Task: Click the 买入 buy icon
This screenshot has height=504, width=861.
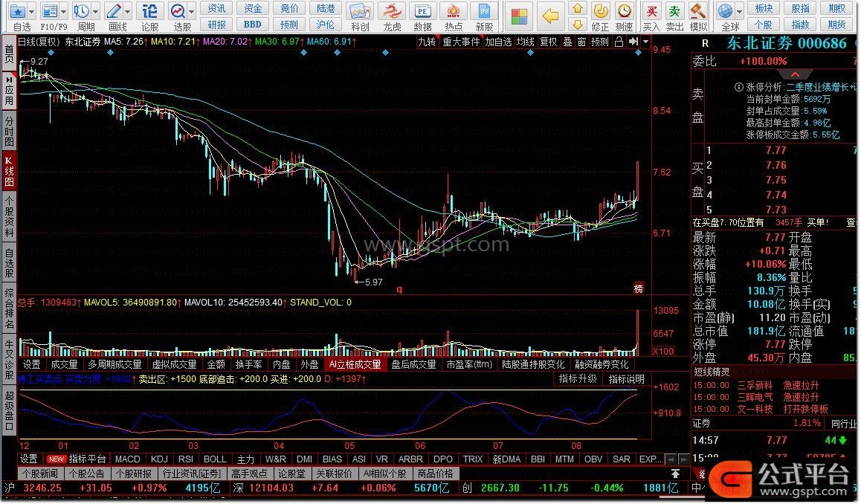Action: pos(651,11)
